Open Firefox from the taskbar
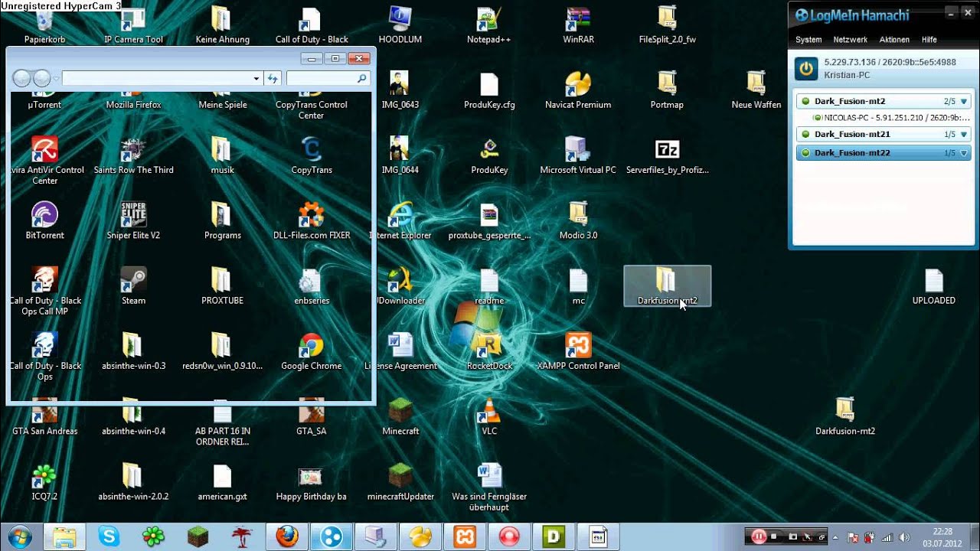The width and height of the screenshot is (980, 551). pos(287,536)
